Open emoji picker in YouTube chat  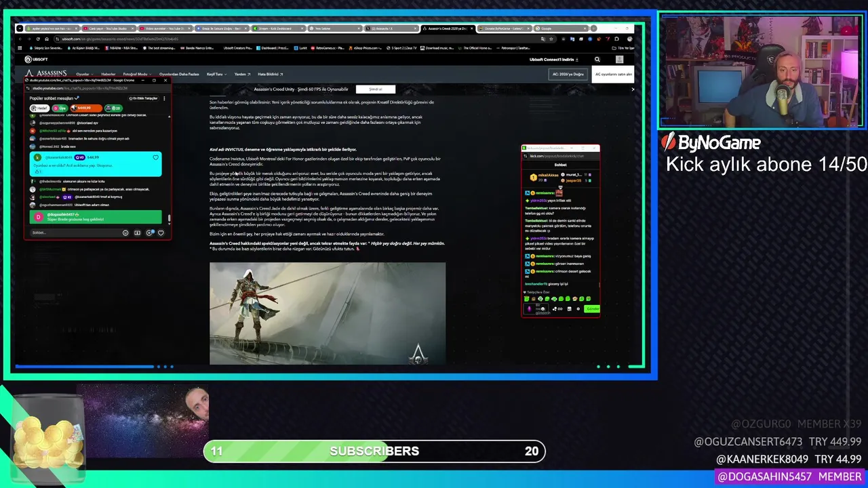pyautogui.click(x=125, y=232)
